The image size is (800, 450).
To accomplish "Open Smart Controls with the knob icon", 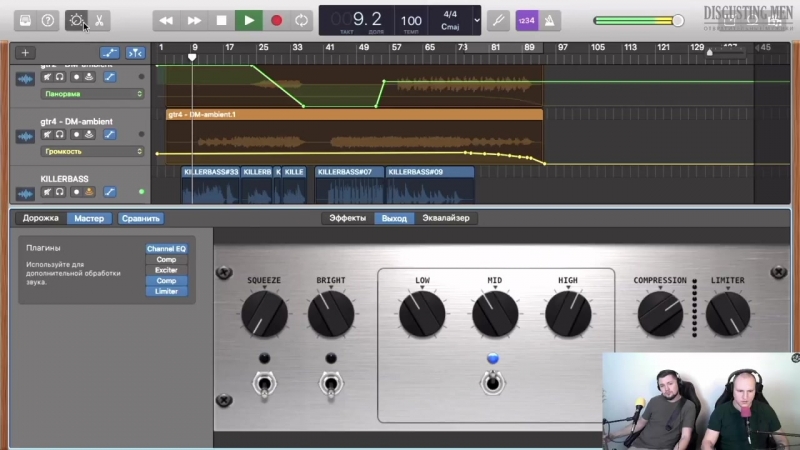I will tap(76, 20).
